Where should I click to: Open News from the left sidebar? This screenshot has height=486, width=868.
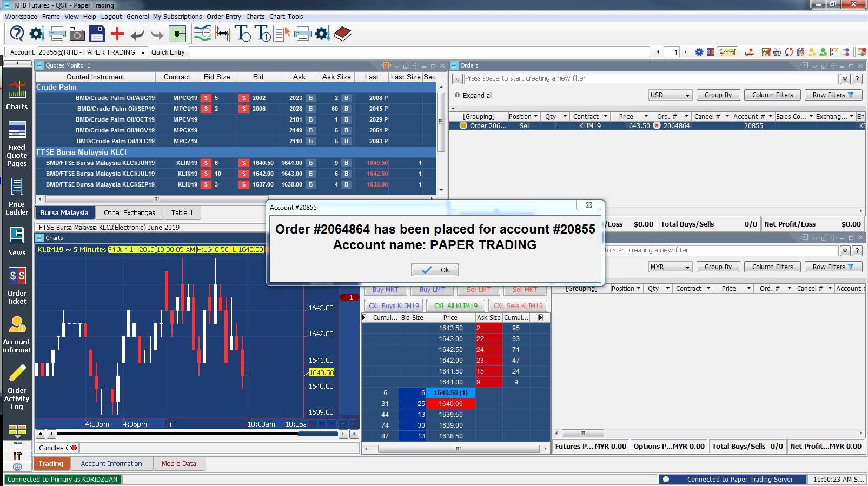(17, 241)
